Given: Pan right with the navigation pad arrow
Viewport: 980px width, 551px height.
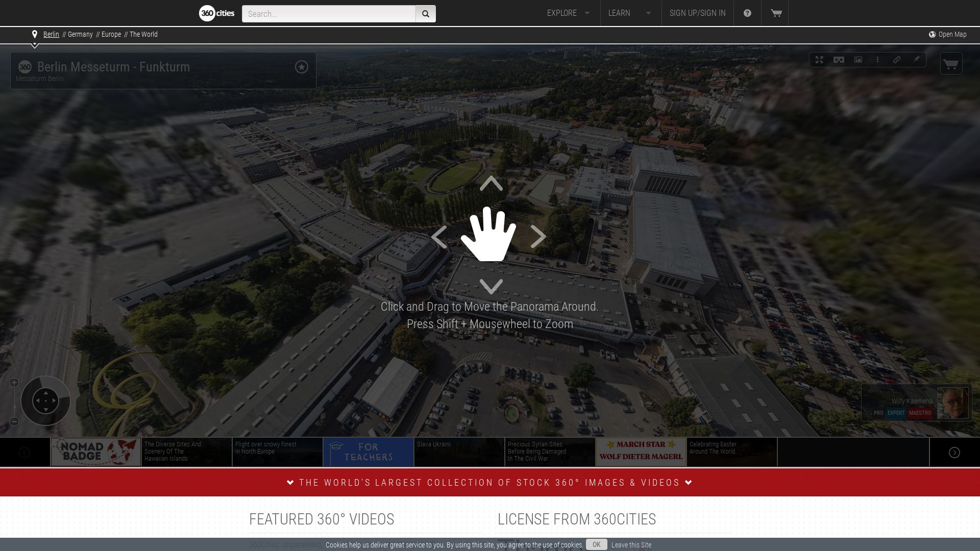Looking at the screenshot, I should click(x=54, y=401).
